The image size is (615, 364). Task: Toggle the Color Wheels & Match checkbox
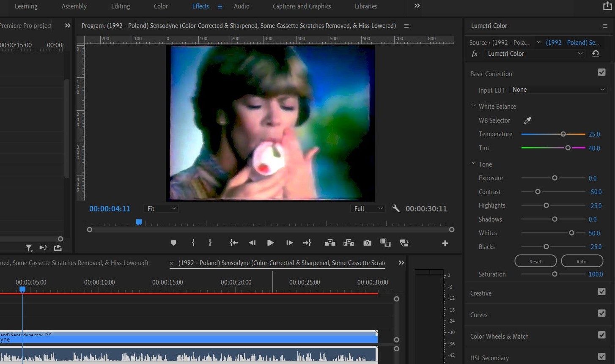[x=602, y=335]
